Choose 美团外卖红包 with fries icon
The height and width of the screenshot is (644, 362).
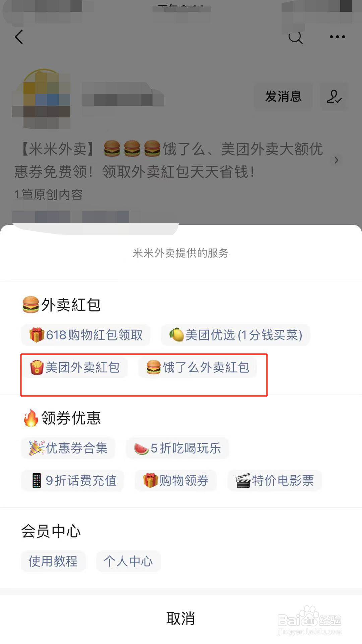[74, 367]
